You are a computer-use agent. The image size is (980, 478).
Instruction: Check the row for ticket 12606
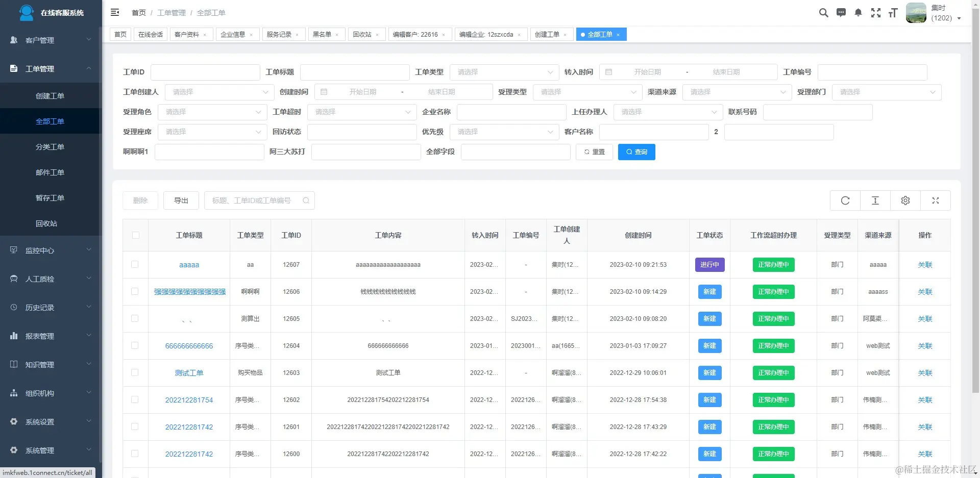[135, 291]
